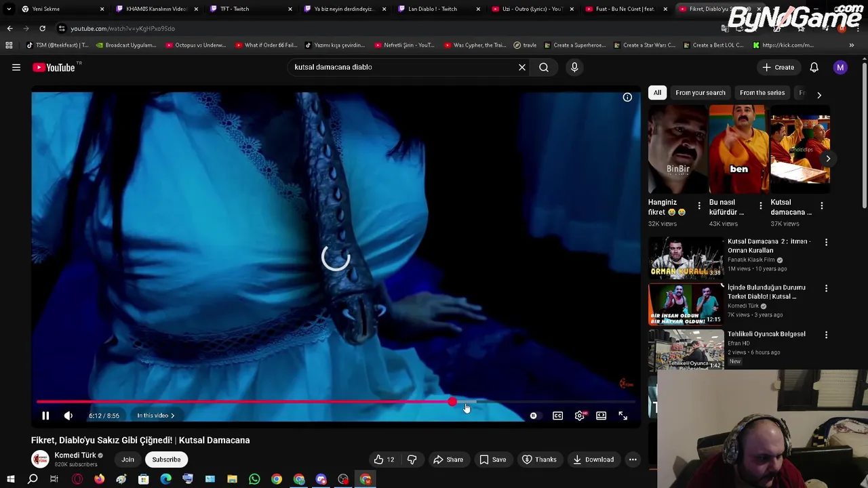The width and height of the screenshot is (868, 488).
Task: Advance the Shorts shelf carousel
Action: 828,159
